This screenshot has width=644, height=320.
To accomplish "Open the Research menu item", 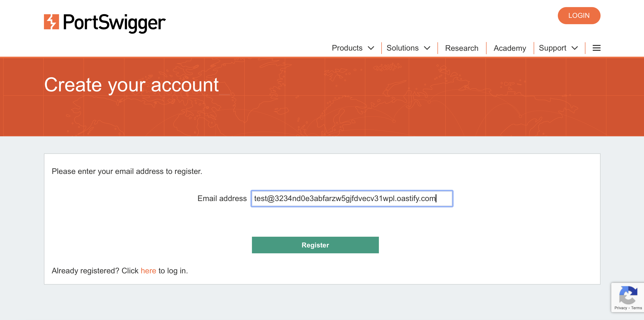I will tap(461, 48).
